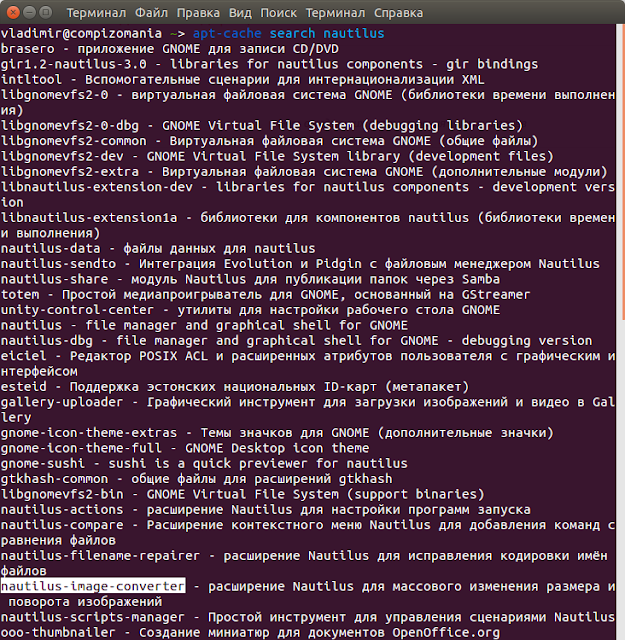This screenshot has height=640, width=625.
Task: Click the gallery-uploader package name
Action: pos(62,402)
